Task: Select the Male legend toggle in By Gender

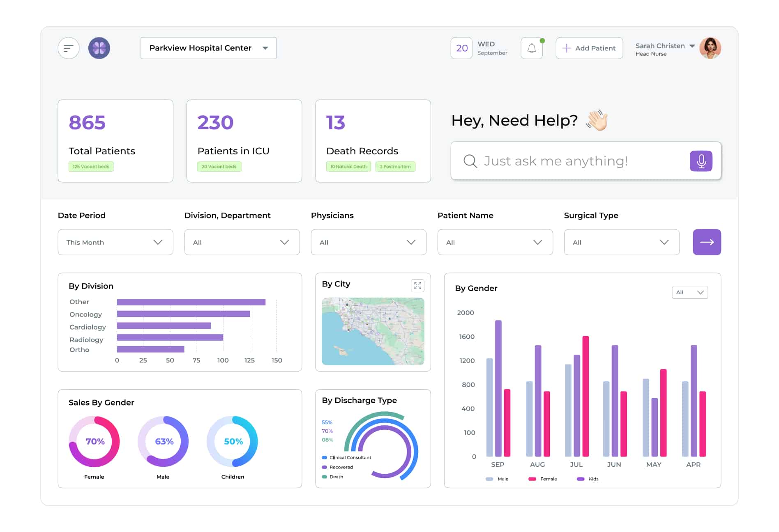Action: (x=498, y=479)
